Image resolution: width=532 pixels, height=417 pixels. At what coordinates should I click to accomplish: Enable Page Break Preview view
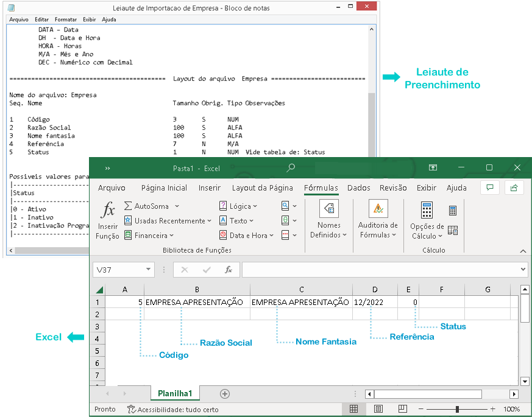point(402,409)
